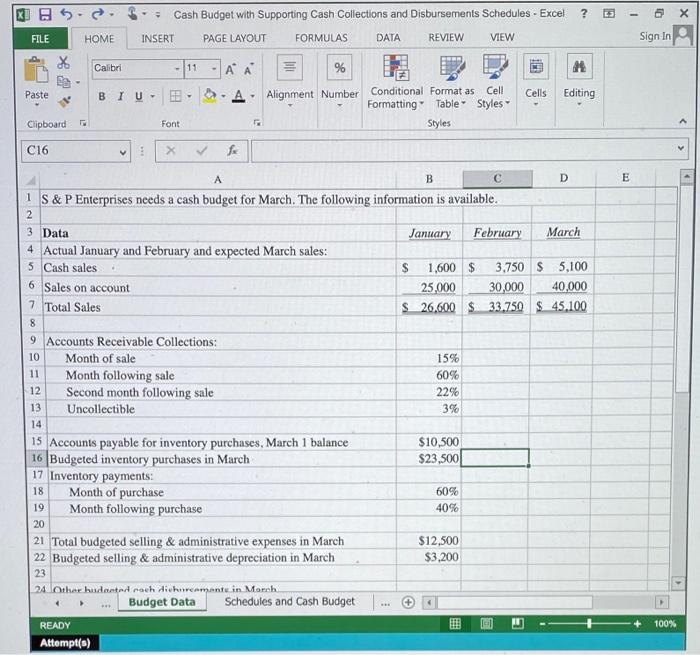Click the Undo arrow icon
Image resolution: width=700 pixels, height=655 pixels.
click(x=67, y=14)
